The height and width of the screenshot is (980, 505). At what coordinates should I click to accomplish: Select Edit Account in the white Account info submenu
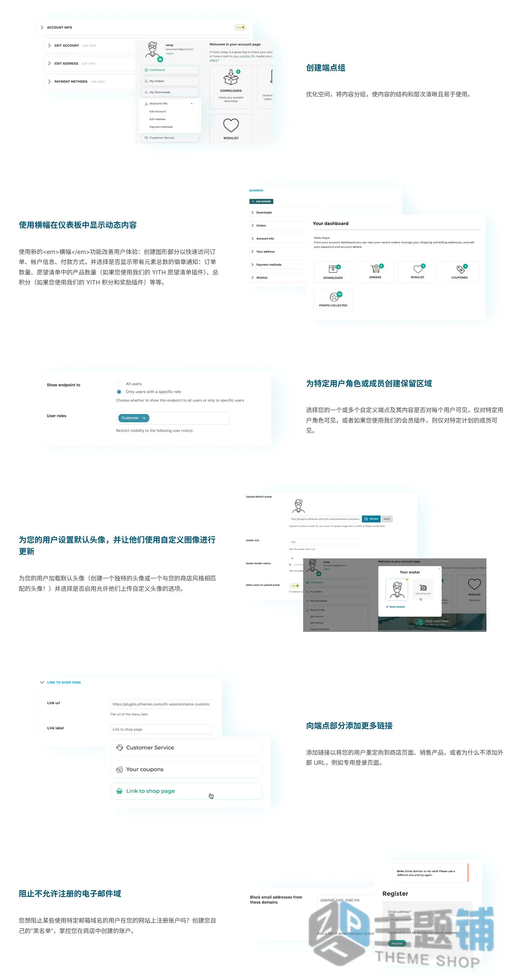click(x=158, y=112)
